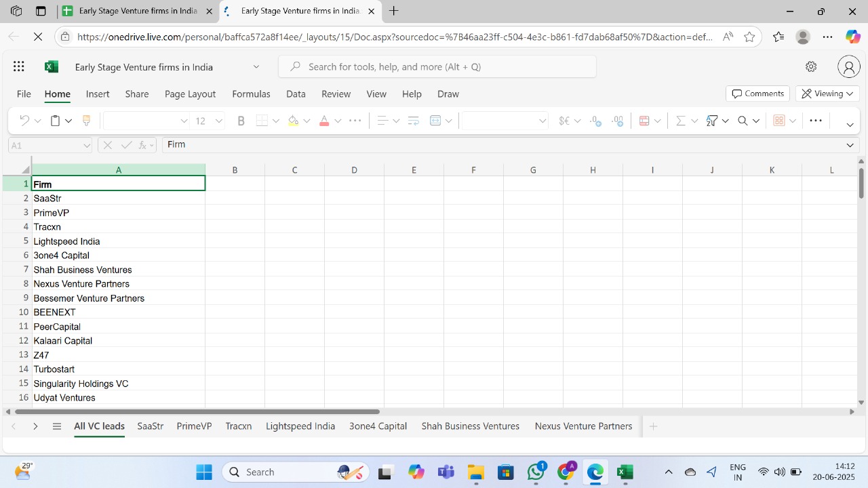Screen dimensions: 868x488
Task: Open WhatsApp from the taskbar
Action: point(536,472)
